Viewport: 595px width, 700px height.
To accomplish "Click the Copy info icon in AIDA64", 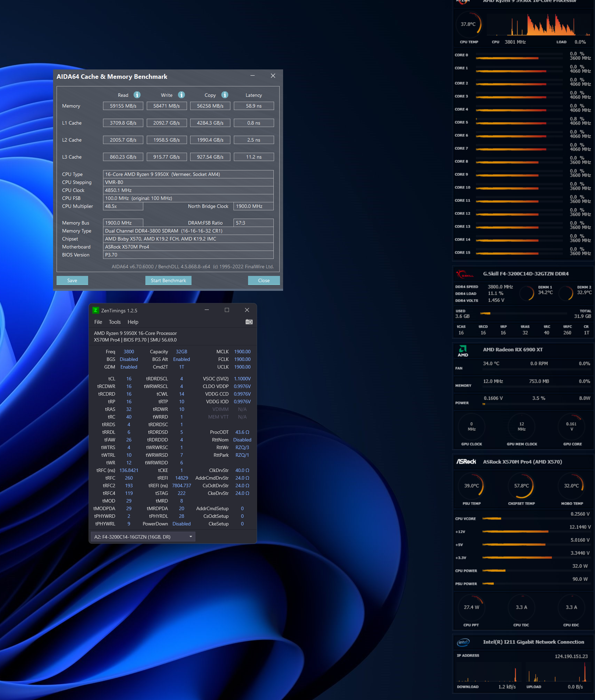I will 225,95.
